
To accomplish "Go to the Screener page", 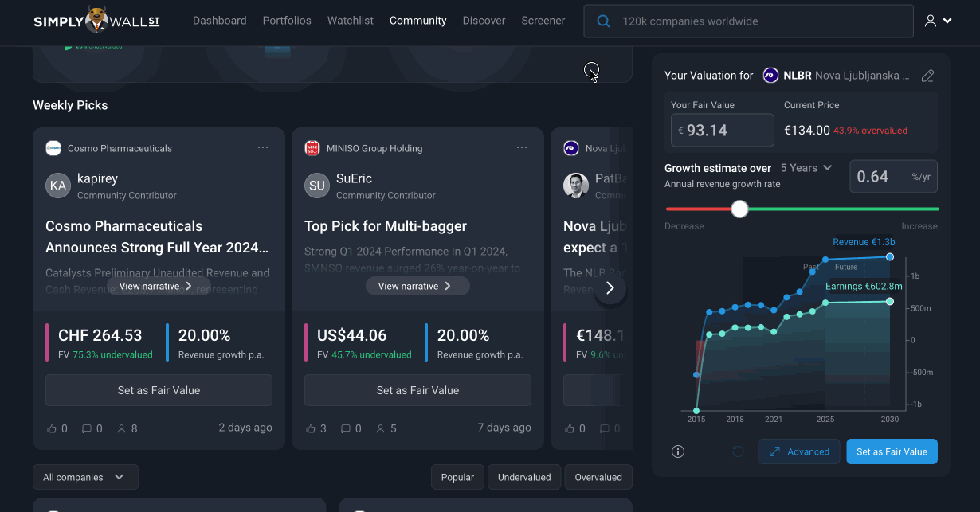I will [x=543, y=21].
